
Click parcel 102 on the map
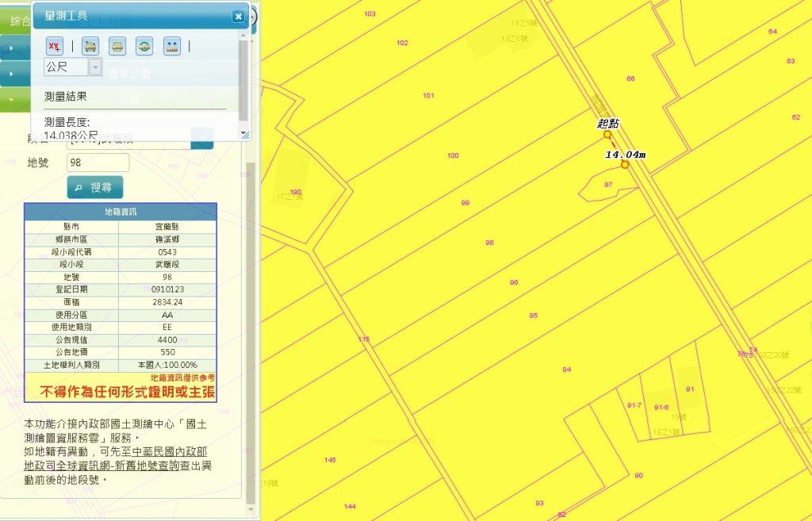(x=402, y=43)
